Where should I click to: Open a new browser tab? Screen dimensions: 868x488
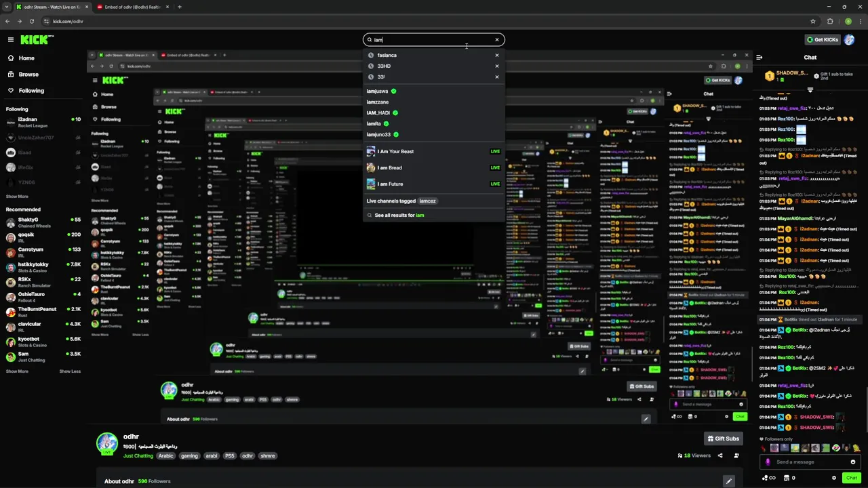[179, 7]
